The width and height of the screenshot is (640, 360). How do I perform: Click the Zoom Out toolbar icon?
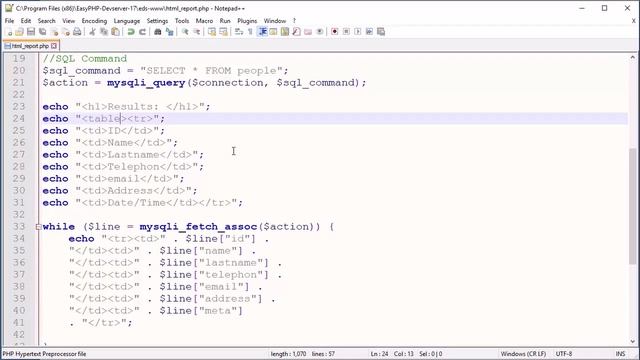(x=197, y=32)
